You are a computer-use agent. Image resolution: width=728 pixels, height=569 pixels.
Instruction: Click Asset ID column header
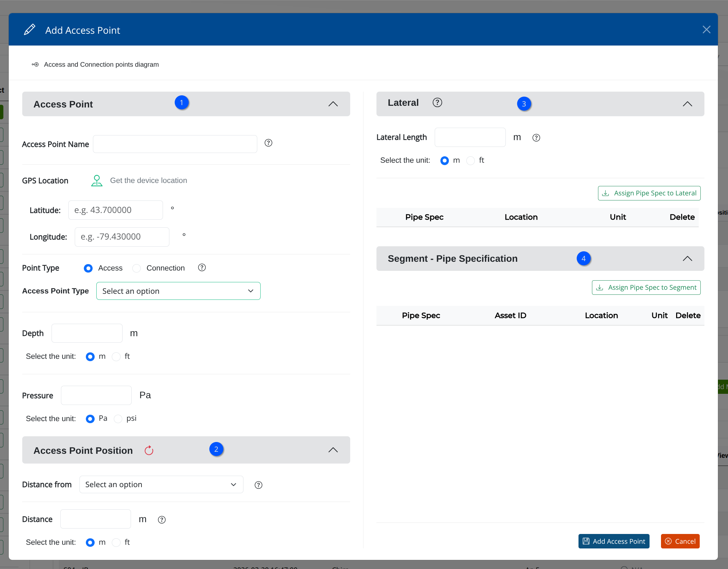click(x=510, y=316)
